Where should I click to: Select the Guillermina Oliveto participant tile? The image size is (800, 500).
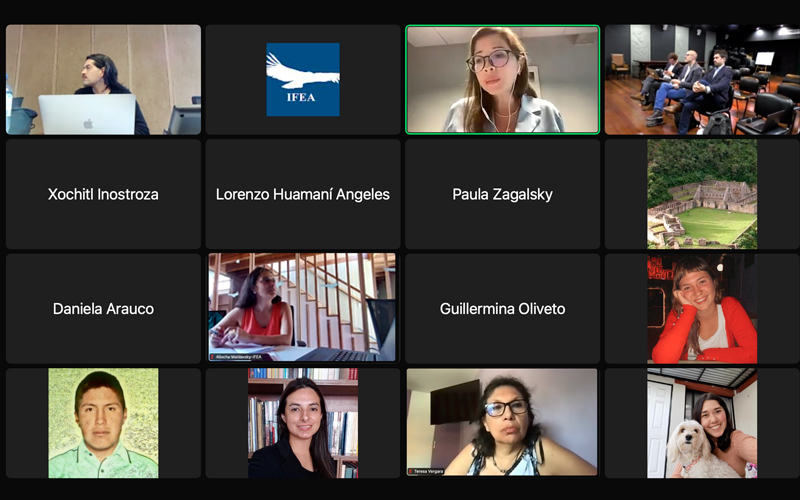tap(503, 308)
